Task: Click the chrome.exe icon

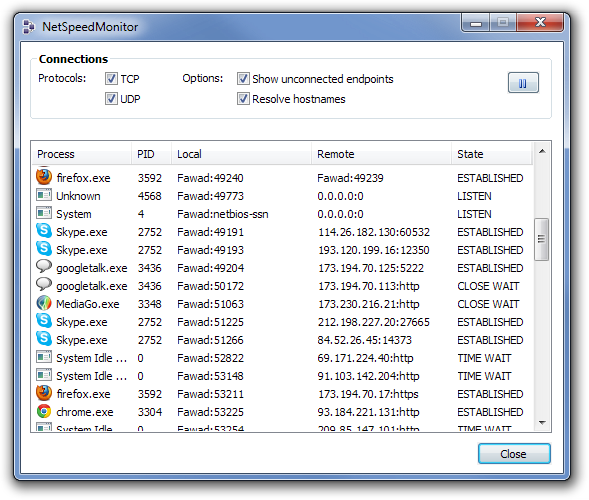Action: click(44, 411)
